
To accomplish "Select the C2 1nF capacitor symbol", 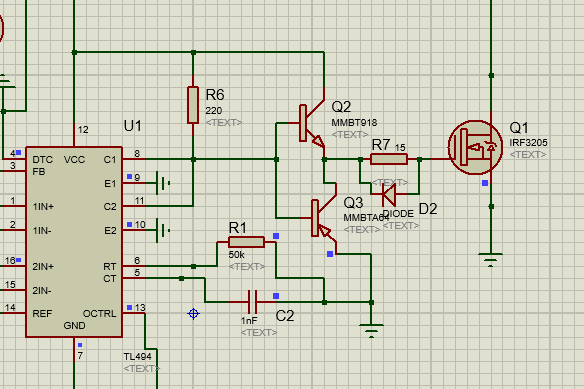I will (253, 302).
